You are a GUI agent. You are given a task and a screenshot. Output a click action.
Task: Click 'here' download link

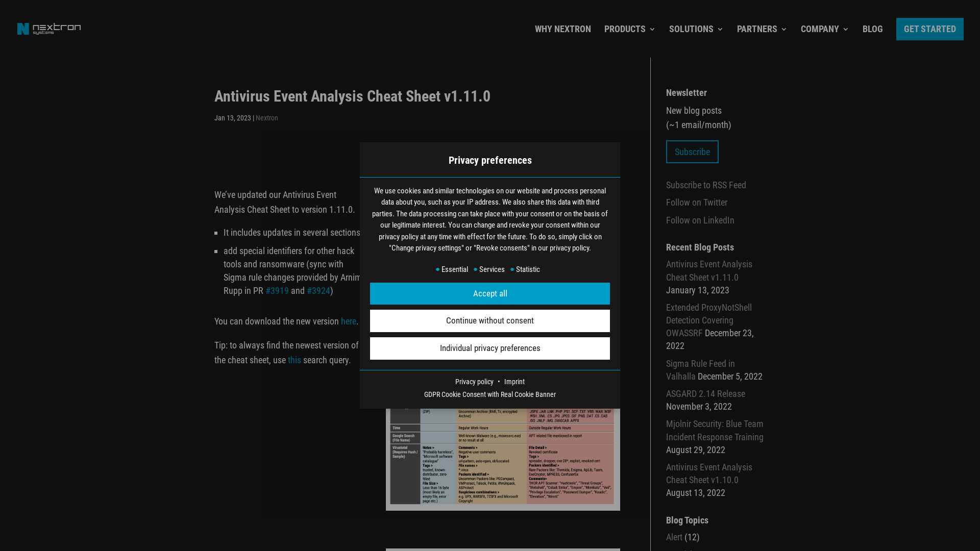click(x=348, y=321)
